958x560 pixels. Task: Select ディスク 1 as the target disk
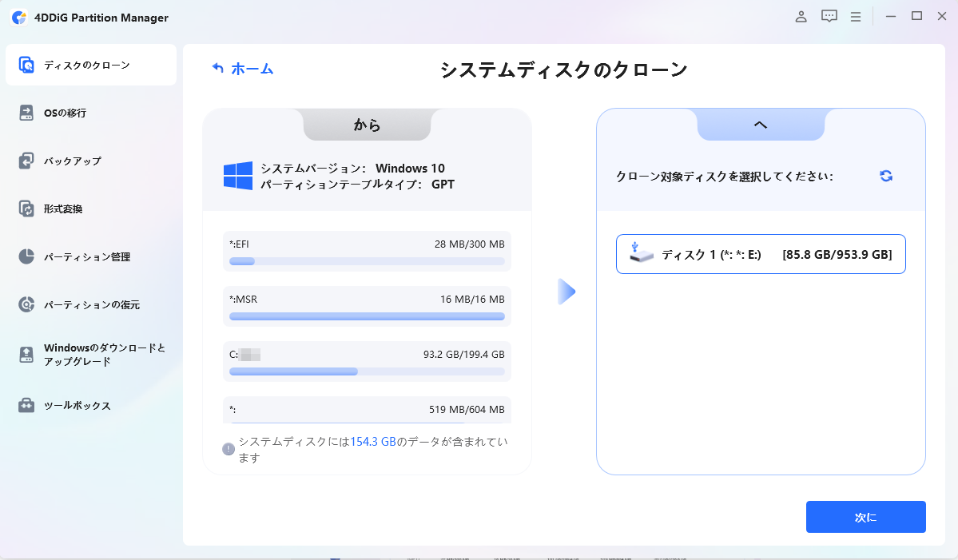pos(761,254)
